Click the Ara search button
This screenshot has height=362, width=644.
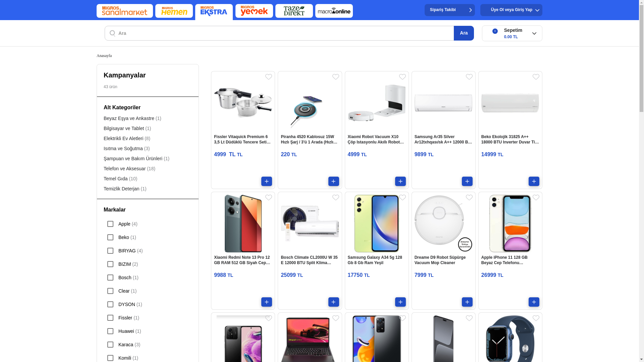[464, 33]
